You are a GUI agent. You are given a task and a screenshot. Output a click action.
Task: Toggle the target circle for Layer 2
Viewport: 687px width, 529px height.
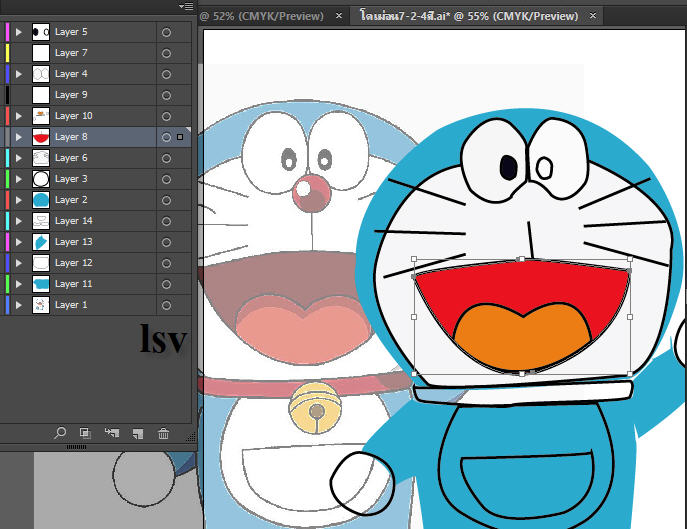[x=166, y=200]
